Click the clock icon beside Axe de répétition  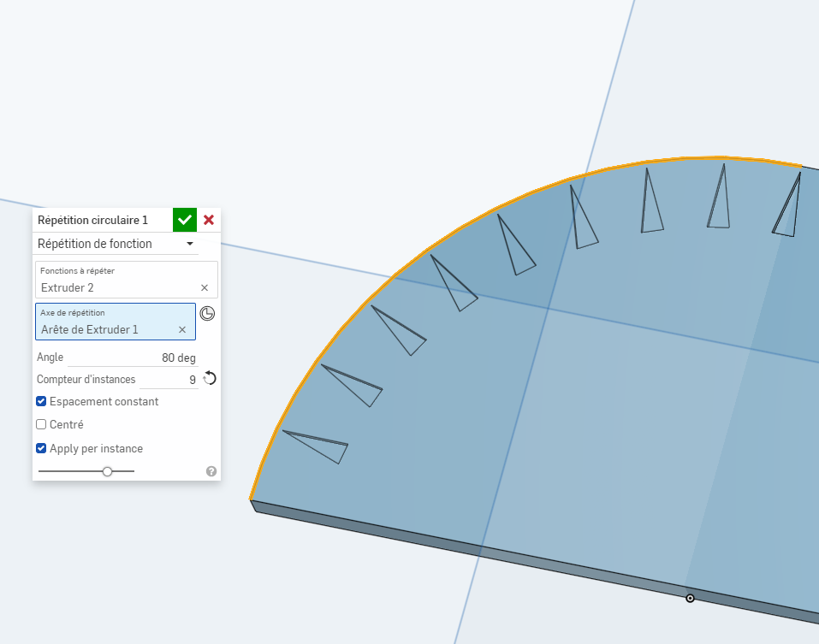(x=207, y=313)
